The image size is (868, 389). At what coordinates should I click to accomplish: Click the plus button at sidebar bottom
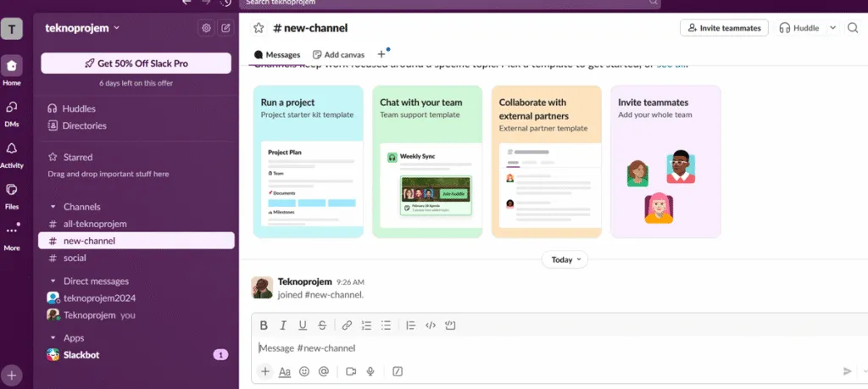[x=12, y=375]
